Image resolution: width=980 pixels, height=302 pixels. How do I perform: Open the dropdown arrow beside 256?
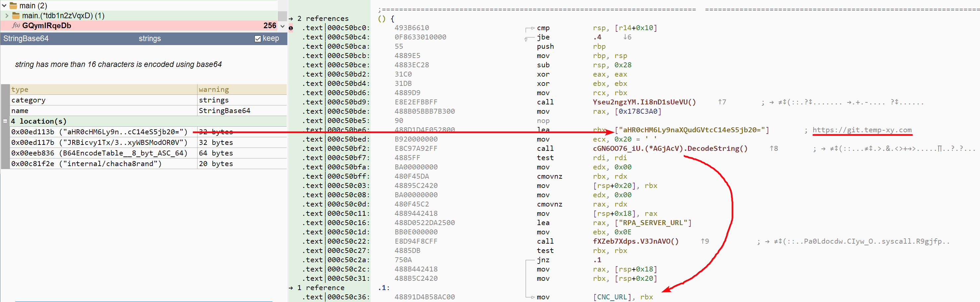[x=283, y=26]
